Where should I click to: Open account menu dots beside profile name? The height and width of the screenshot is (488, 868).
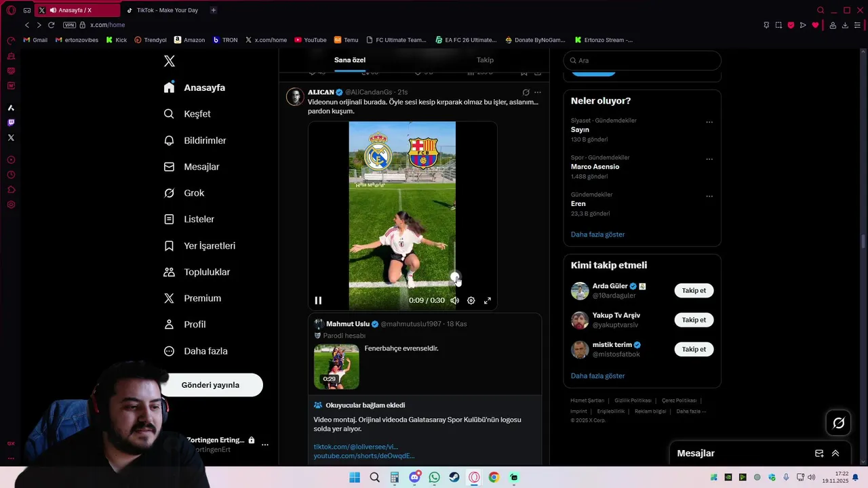pyautogui.click(x=265, y=445)
